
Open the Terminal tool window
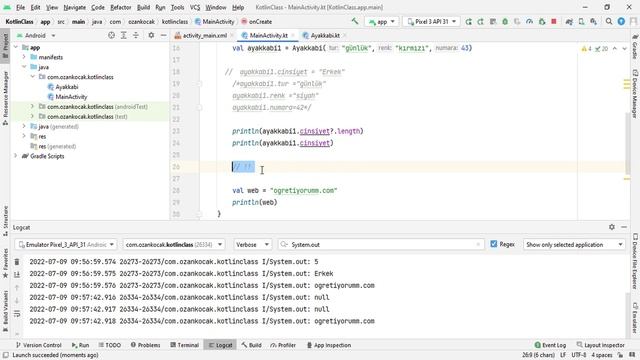click(x=184, y=345)
